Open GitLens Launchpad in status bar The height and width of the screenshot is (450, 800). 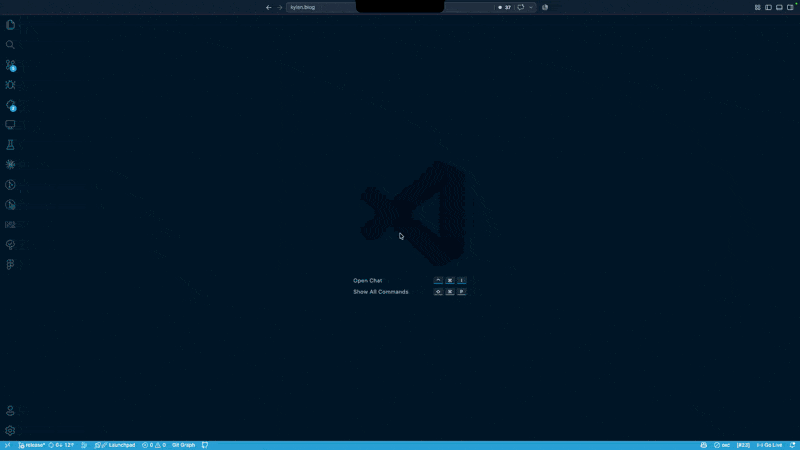pos(115,445)
